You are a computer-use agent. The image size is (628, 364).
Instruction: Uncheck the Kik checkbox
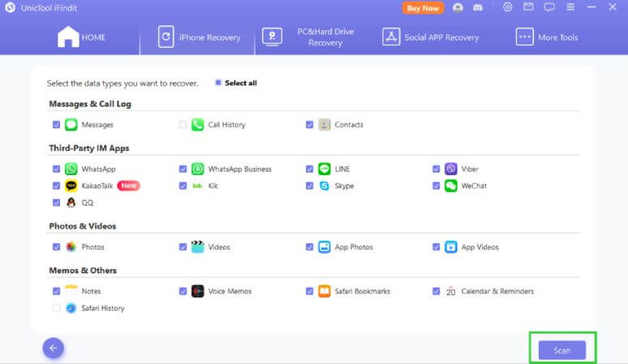[183, 186]
